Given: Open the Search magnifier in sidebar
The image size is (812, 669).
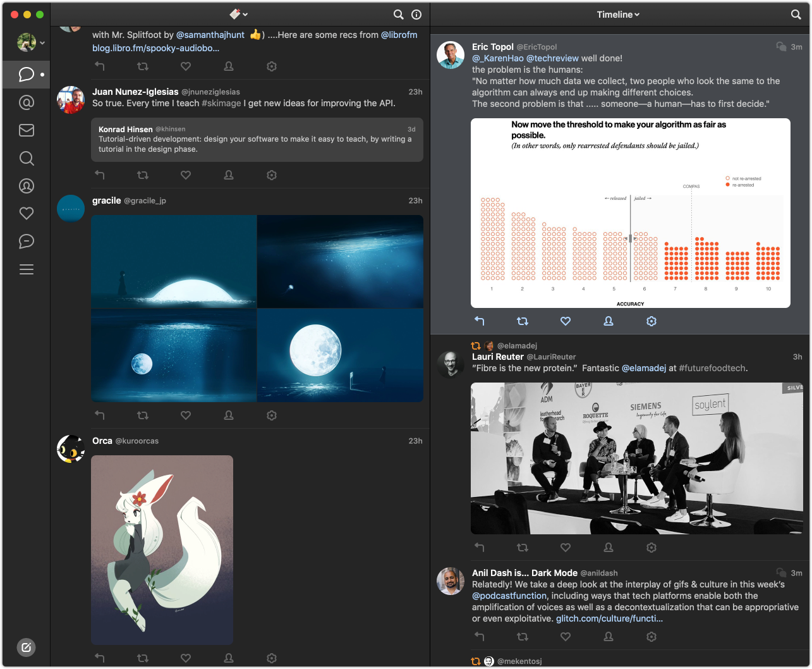Looking at the screenshot, I should point(26,158).
